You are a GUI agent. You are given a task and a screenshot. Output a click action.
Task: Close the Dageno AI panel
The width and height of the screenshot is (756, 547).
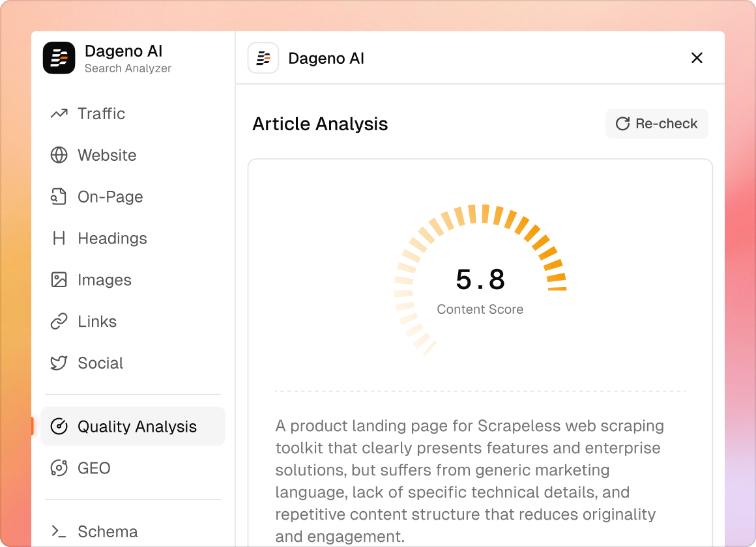[697, 58]
